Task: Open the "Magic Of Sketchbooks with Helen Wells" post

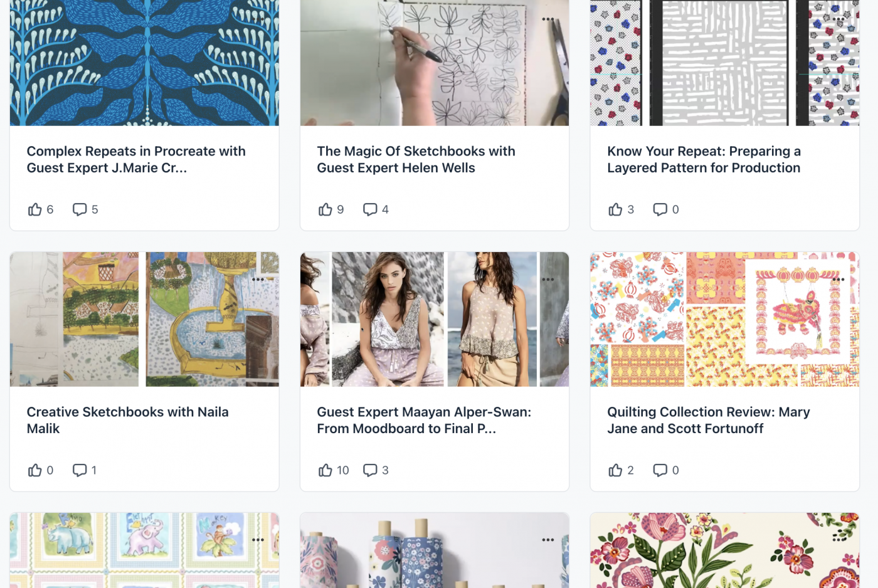Action: point(416,159)
